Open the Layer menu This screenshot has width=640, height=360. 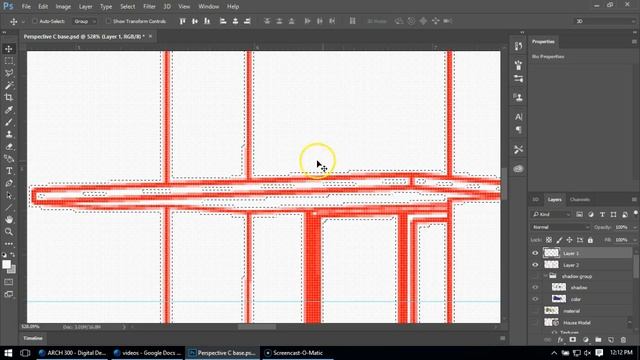point(85,7)
